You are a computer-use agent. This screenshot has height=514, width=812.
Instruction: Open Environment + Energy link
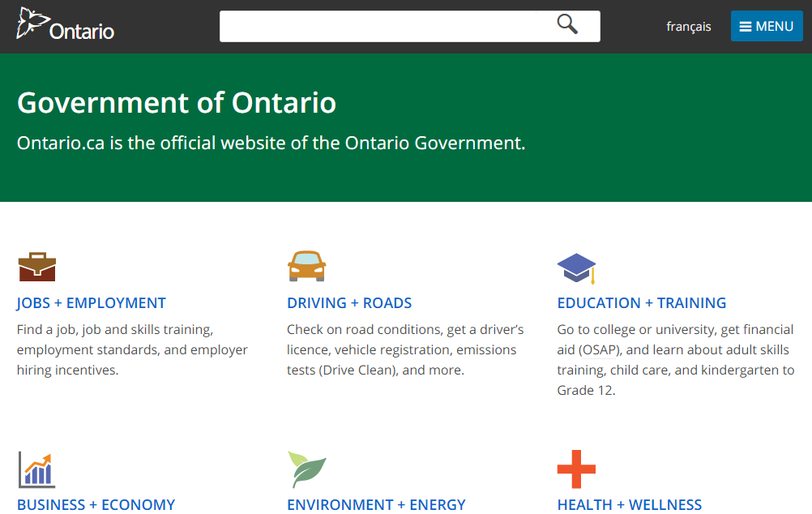[377, 504]
